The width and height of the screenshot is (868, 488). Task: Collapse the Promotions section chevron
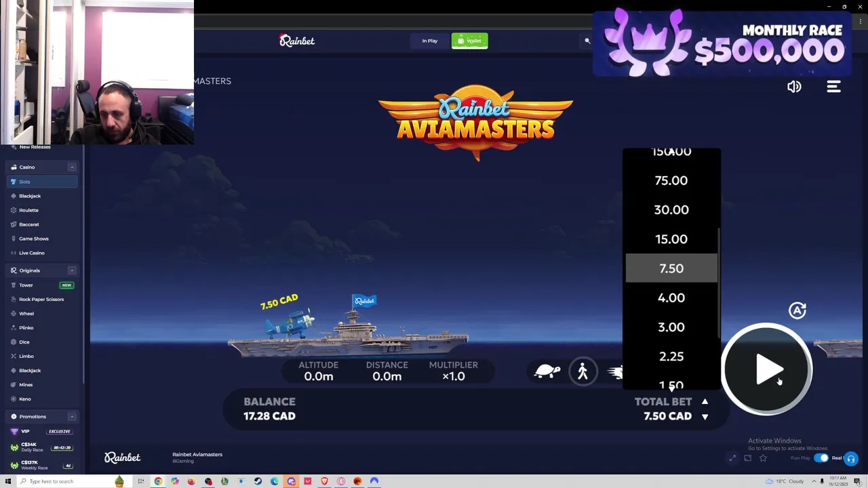72,417
